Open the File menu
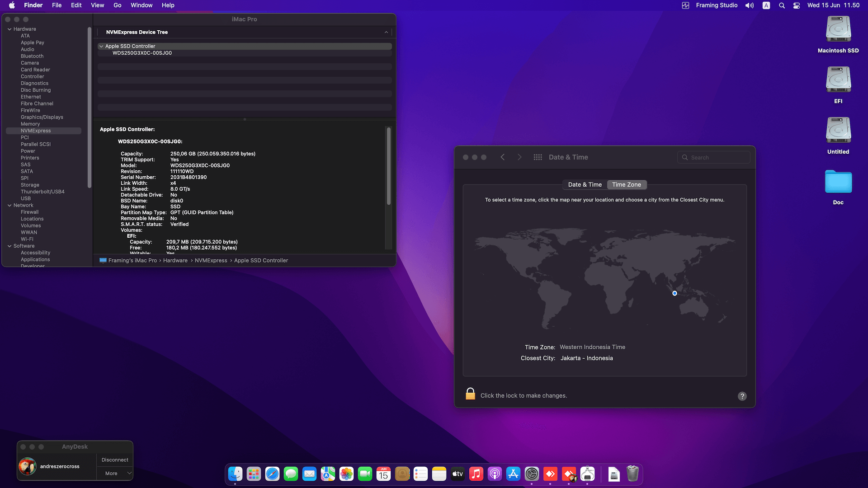The image size is (868, 488). (57, 5)
